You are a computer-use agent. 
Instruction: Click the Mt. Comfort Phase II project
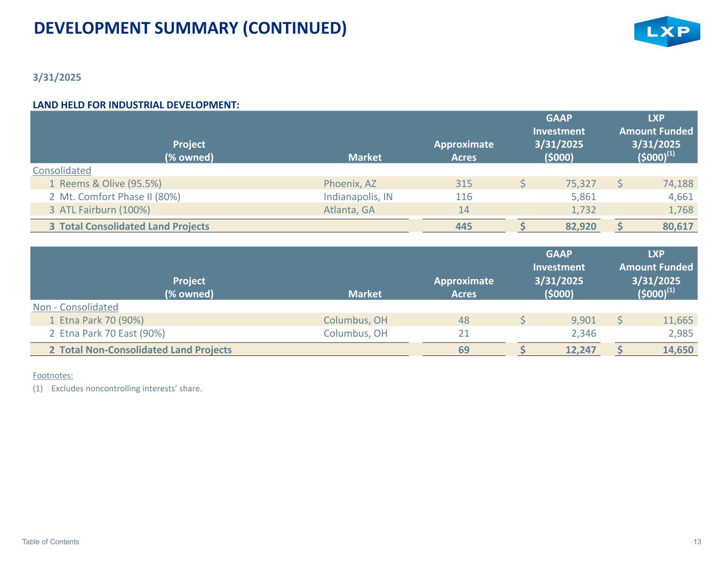[x=119, y=196]
